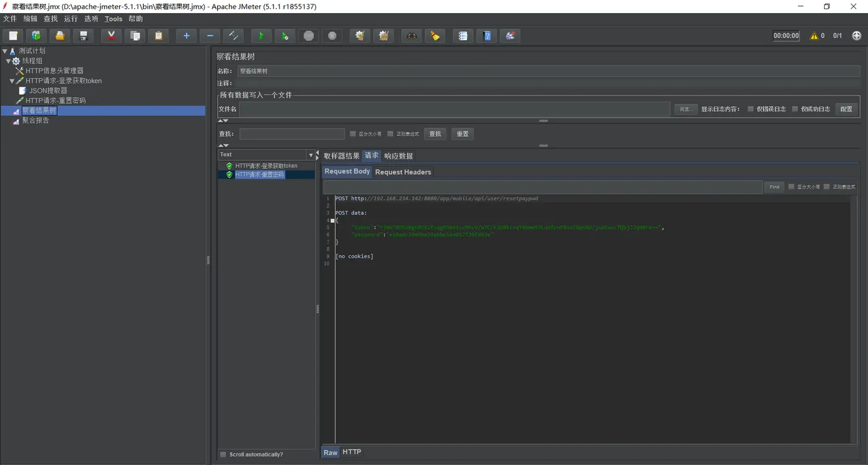The width and height of the screenshot is (868, 465).
Task: Click the 文件名 input field
Action: 455,109
